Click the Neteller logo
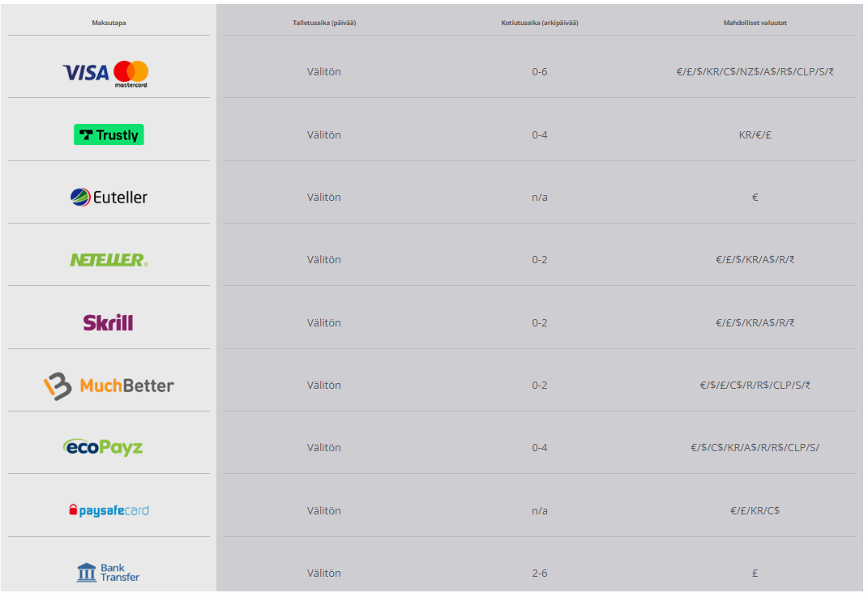Viewport: 868px width, 597px height. (109, 259)
